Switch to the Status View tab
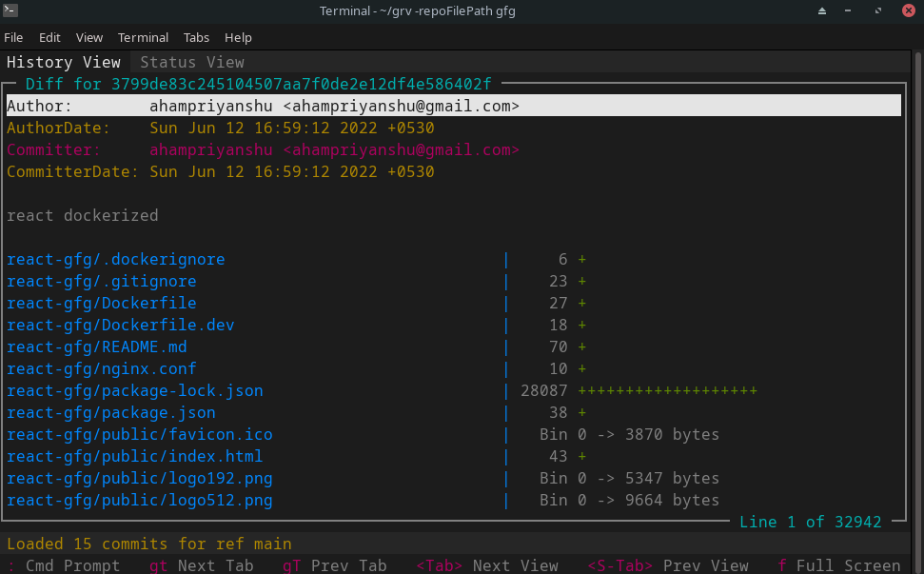The height and width of the screenshot is (574, 924). click(192, 62)
